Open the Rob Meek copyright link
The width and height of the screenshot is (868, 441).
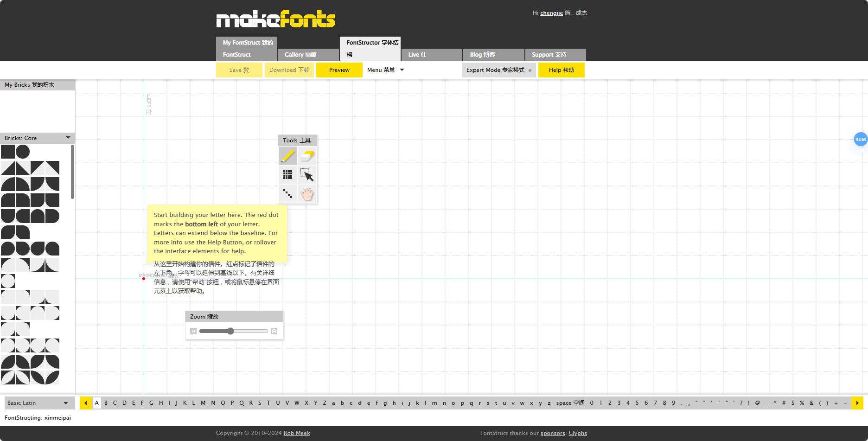point(297,433)
